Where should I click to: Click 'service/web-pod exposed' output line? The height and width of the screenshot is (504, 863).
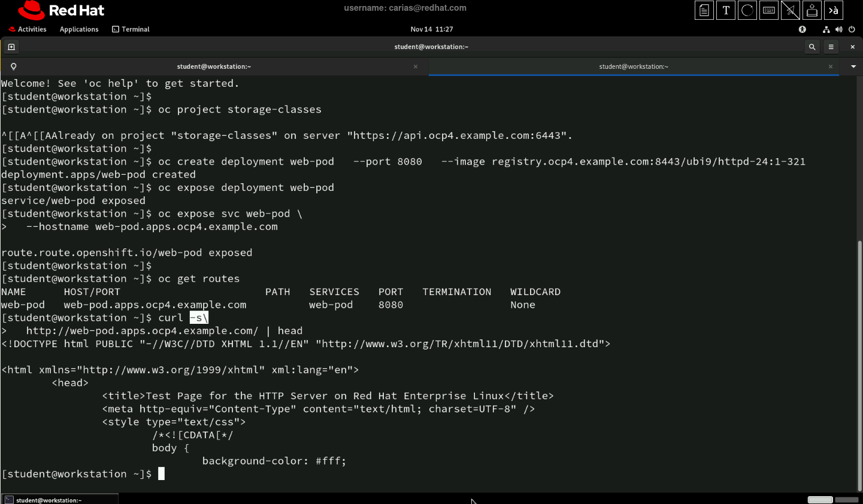[x=73, y=201]
